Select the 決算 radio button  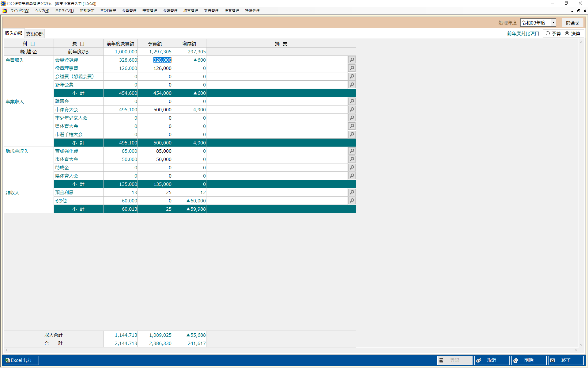[x=567, y=33]
